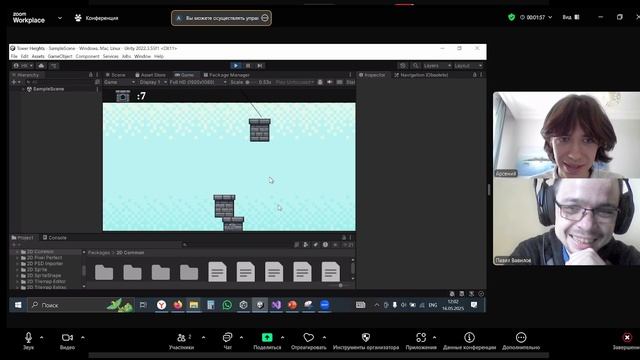Open the Play Unfocused dropdown

click(x=295, y=82)
